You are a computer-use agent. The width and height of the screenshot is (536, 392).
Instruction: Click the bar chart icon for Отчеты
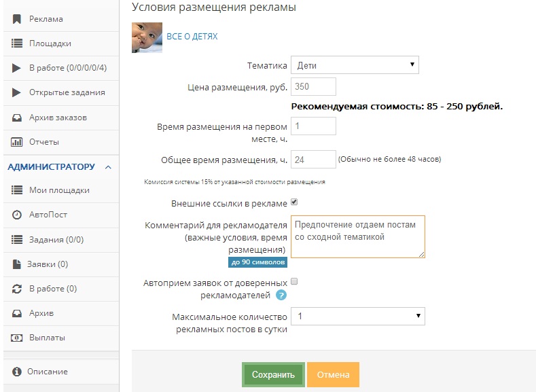click(17, 142)
